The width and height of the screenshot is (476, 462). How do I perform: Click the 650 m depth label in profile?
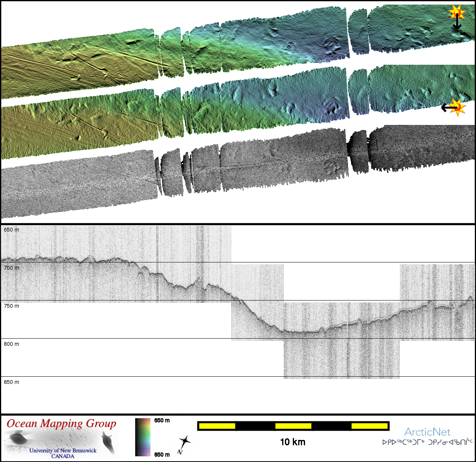(11, 230)
